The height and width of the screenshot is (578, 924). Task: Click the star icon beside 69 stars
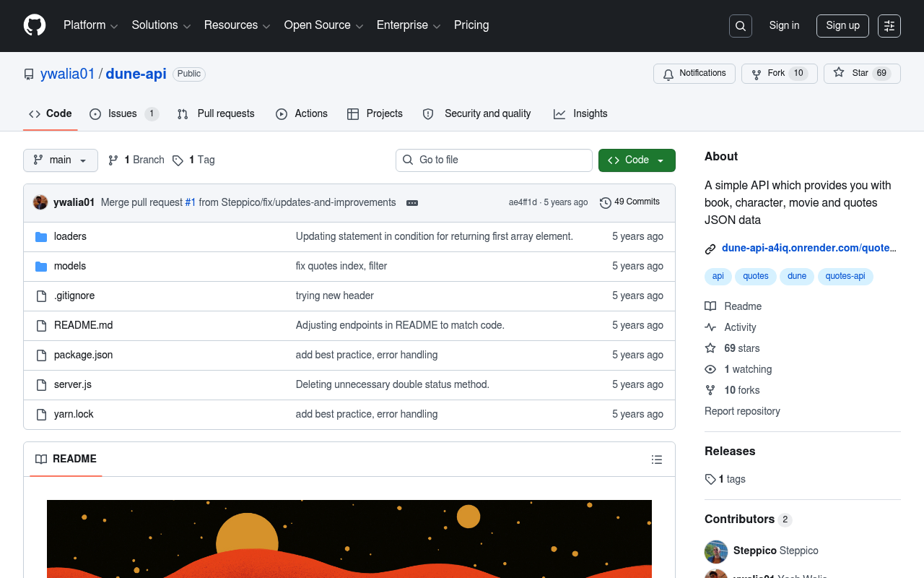[710, 348]
